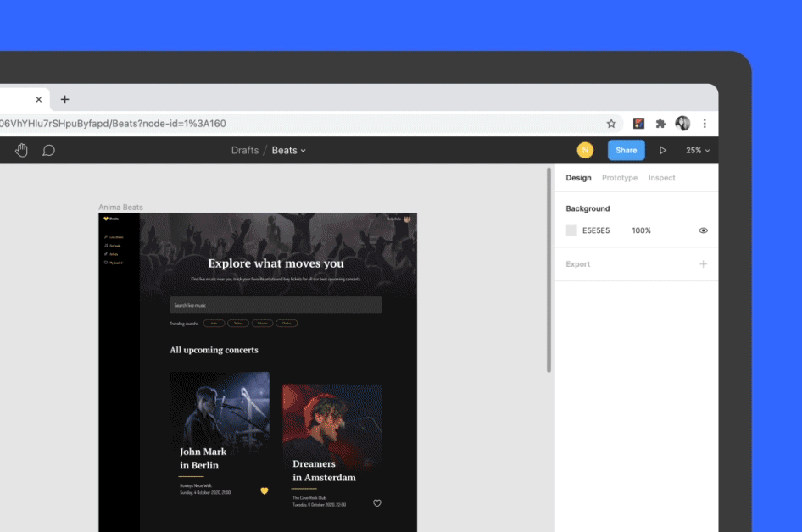Open the Extensions puzzle piece menu
The height and width of the screenshot is (532, 802).
[x=660, y=123]
